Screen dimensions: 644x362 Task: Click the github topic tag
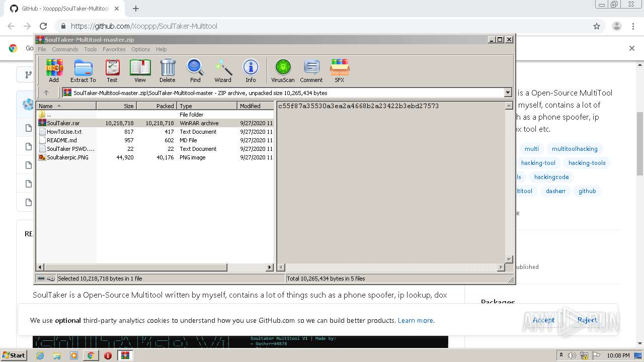(x=587, y=191)
